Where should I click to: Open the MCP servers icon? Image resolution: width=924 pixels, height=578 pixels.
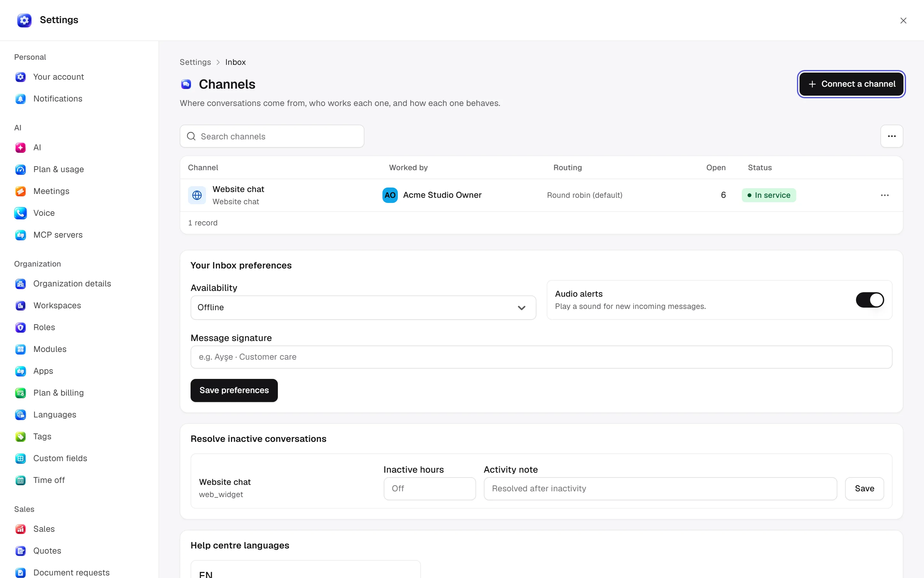click(x=20, y=235)
